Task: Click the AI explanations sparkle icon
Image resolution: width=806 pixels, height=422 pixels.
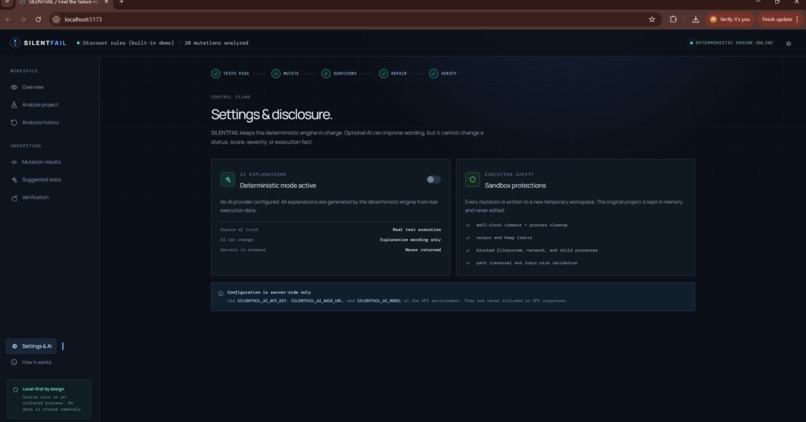Action: point(228,179)
